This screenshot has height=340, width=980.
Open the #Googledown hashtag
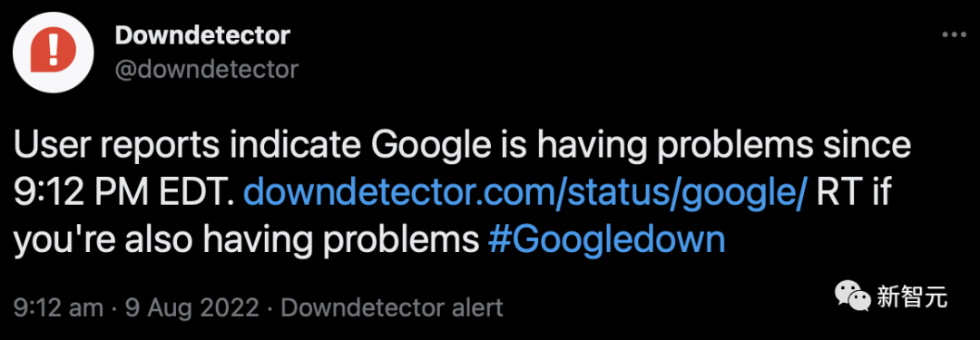tap(606, 238)
